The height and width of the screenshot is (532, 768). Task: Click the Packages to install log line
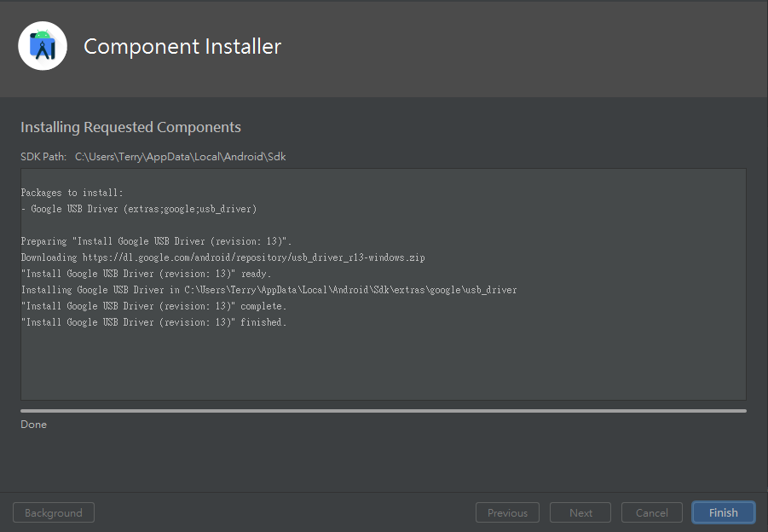coord(72,193)
